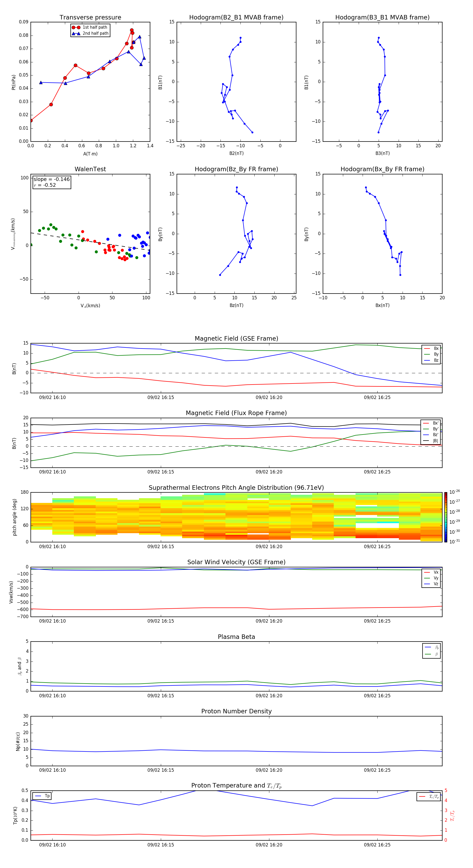Screen dimensions: 473x868
Task: Click the 'Proton Number Density' title
Action: 236,711
